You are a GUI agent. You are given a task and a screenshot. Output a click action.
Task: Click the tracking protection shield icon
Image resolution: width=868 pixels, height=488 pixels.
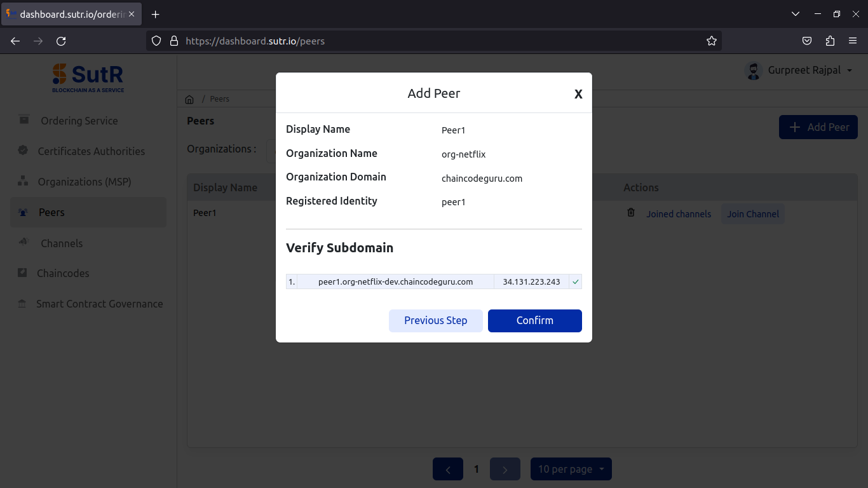pyautogui.click(x=156, y=41)
